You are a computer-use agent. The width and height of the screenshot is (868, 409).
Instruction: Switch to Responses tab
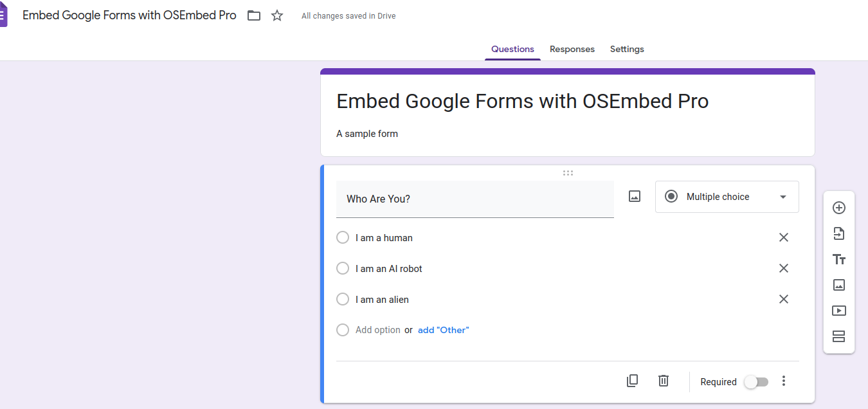572,49
